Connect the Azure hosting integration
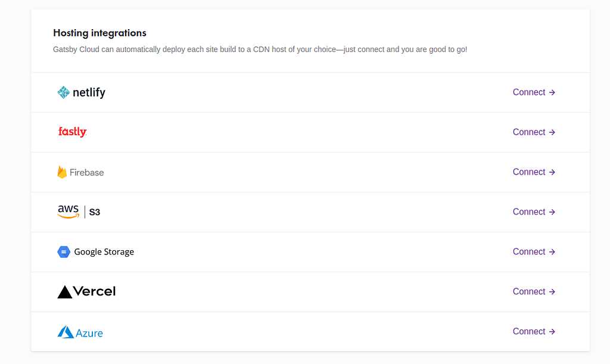 click(534, 331)
